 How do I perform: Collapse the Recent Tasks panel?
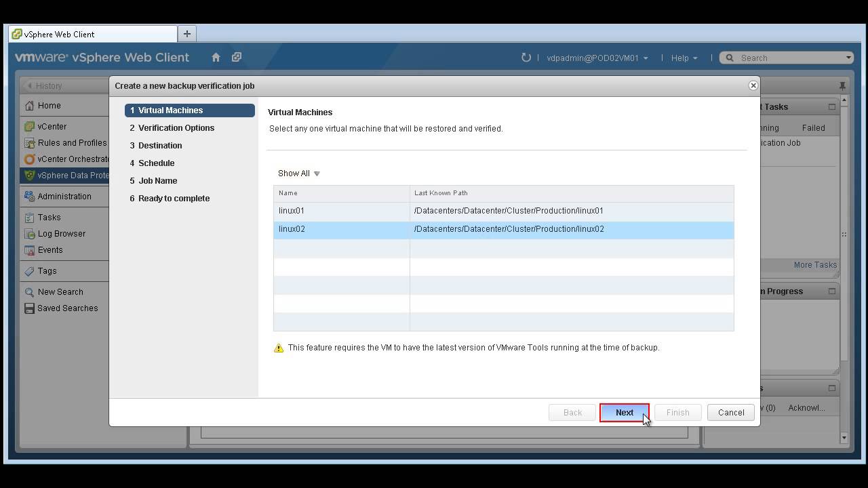pyautogui.click(x=832, y=106)
